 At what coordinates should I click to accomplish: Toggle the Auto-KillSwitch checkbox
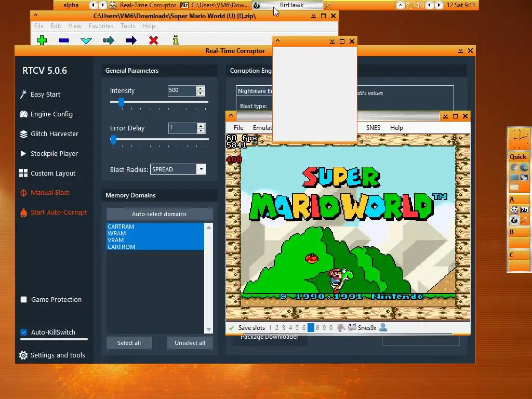coord(24,332)
